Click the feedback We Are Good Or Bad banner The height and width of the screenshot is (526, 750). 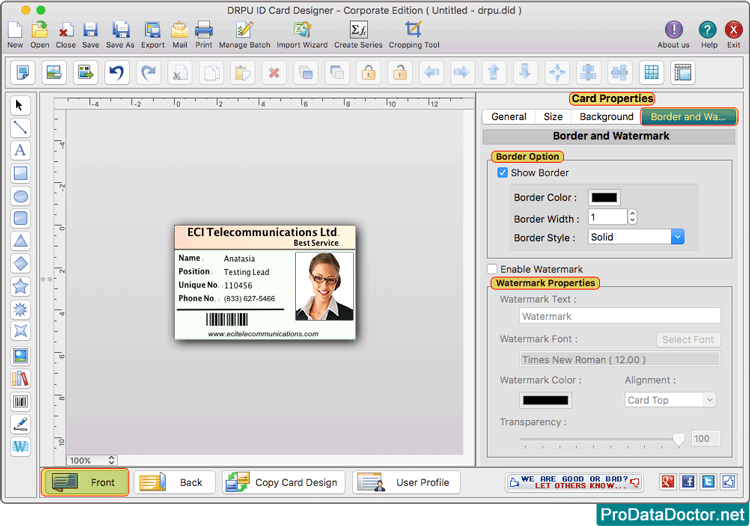point(574,482)
